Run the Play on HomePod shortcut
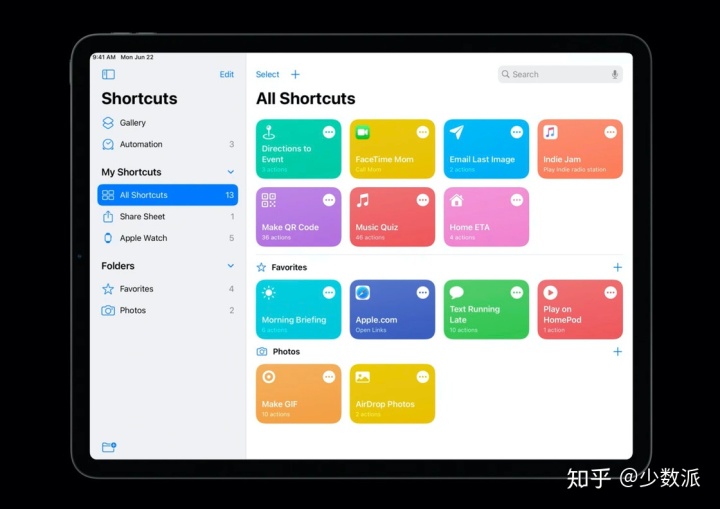 click(x=580, y=310)
